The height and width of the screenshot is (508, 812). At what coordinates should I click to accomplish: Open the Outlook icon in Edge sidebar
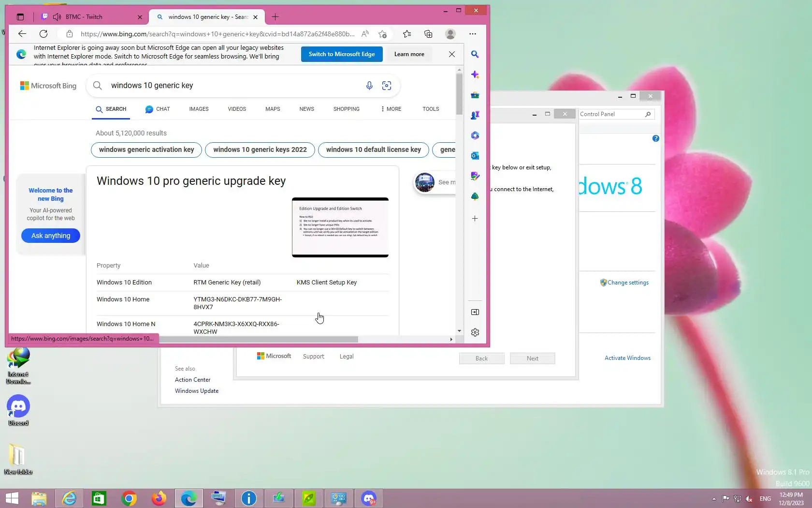point(475,156)
